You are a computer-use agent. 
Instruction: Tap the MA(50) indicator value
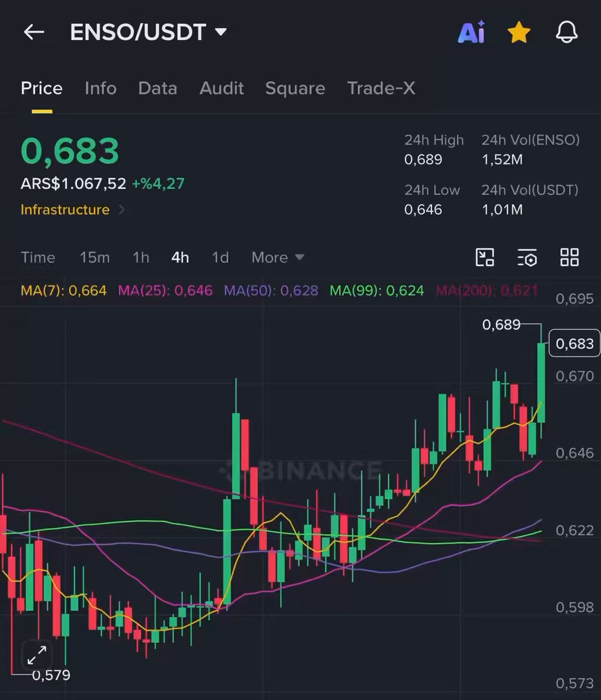click(x=271, y=290)
